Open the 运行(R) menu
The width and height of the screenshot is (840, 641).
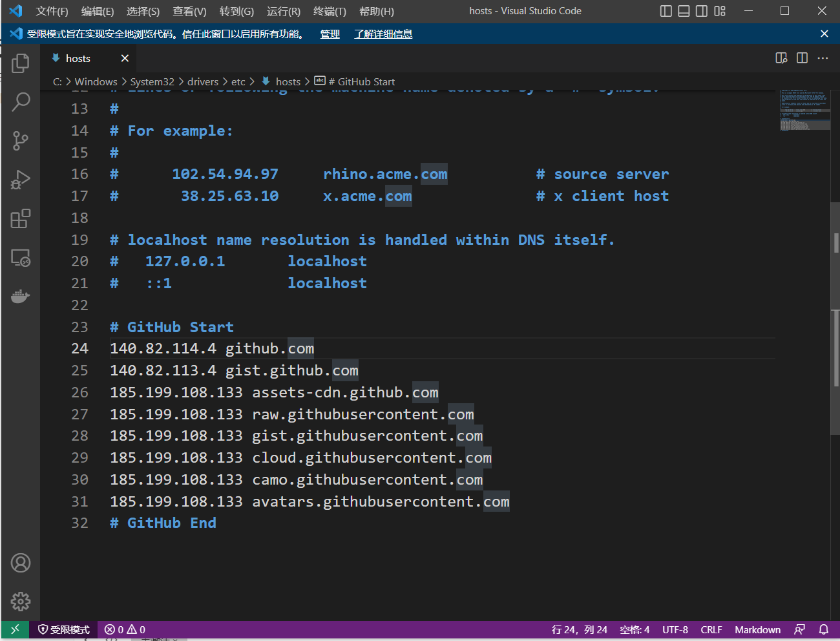(284, 11)
